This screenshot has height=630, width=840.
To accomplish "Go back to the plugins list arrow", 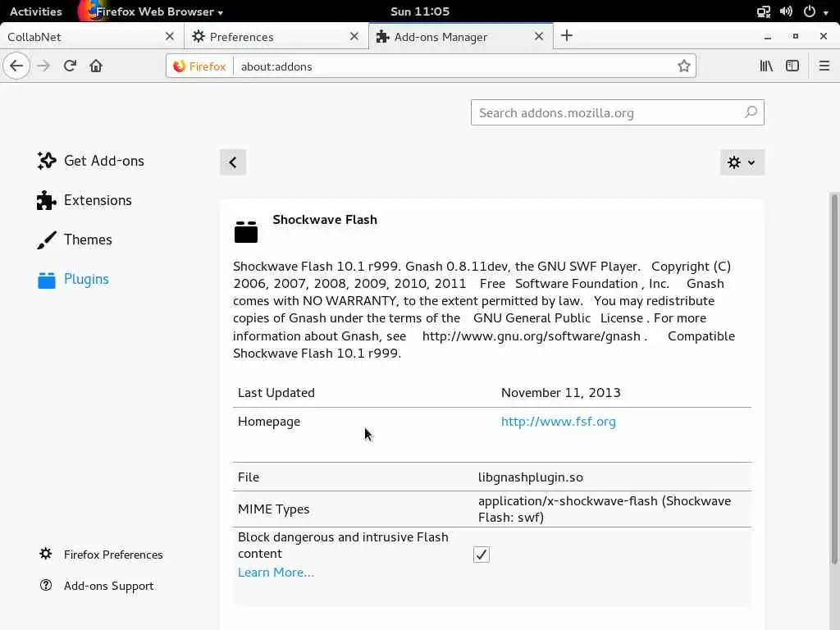I will click(232, 162).
